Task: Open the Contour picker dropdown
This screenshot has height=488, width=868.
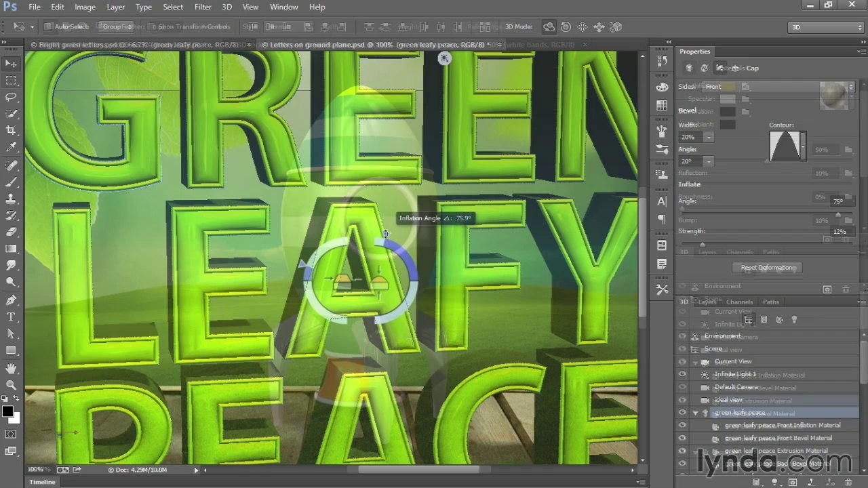Action: click(803, 146)
